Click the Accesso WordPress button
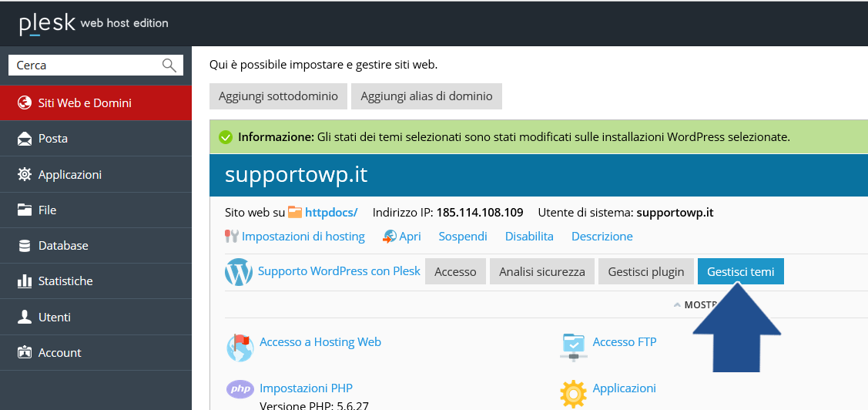Screen dimensions: 868x410 (455, 271)
